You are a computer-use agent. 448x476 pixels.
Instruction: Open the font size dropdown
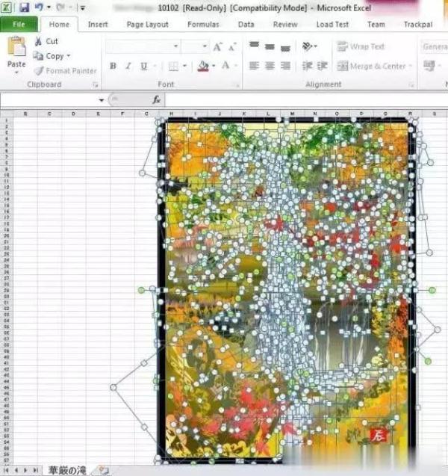tap(205, 46)
